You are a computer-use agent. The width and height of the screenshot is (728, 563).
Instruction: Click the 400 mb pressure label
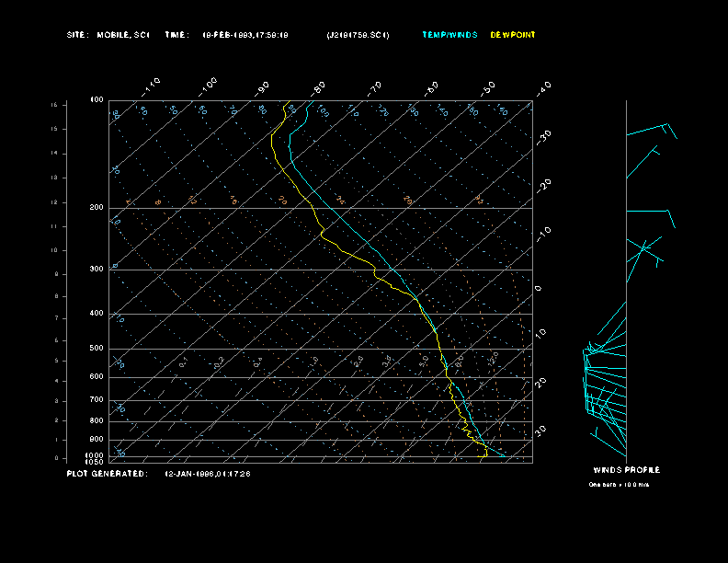(97, 314)
